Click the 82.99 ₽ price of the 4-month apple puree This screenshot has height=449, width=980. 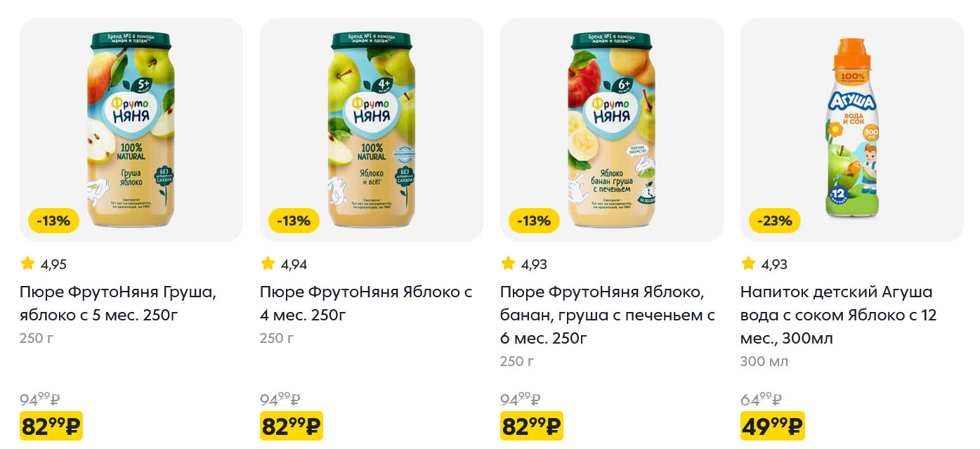292,426
